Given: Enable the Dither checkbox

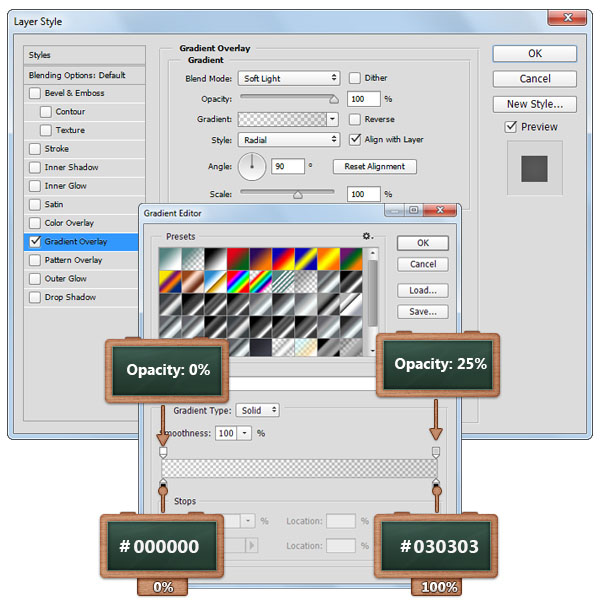Looking at the screenshot, I should pos(355,78).
